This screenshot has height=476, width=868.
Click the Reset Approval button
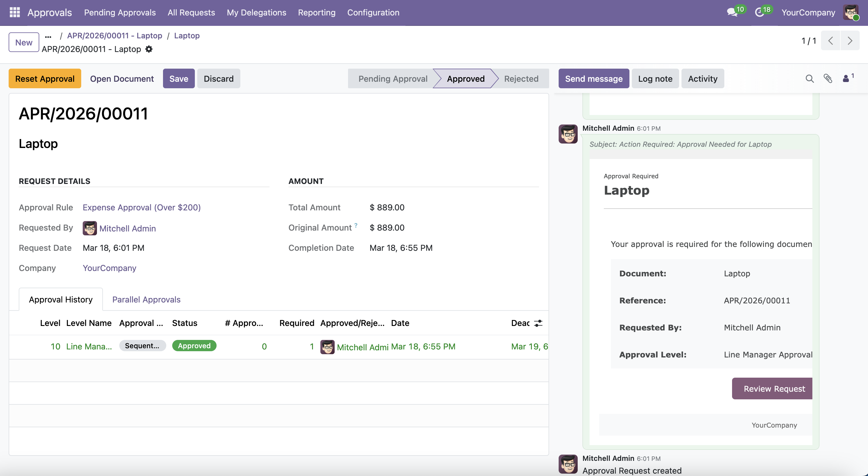pyautogui.click(x=45, y=78)
